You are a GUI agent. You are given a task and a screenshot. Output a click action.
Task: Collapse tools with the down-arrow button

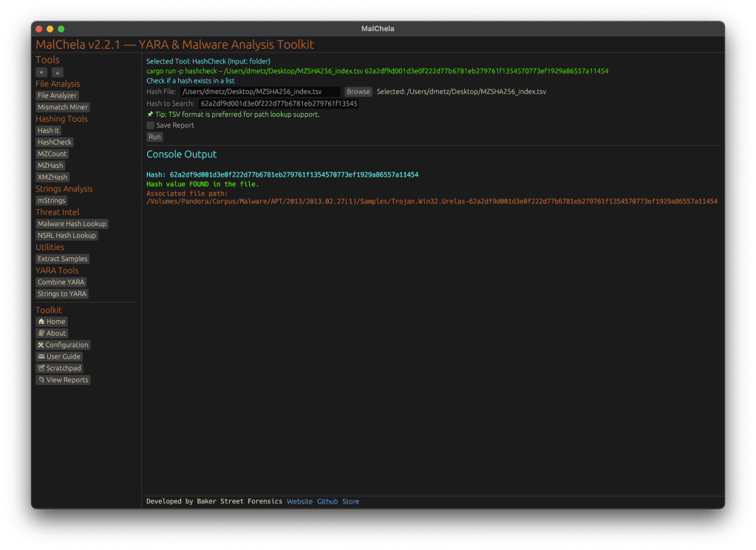point(41,72)
